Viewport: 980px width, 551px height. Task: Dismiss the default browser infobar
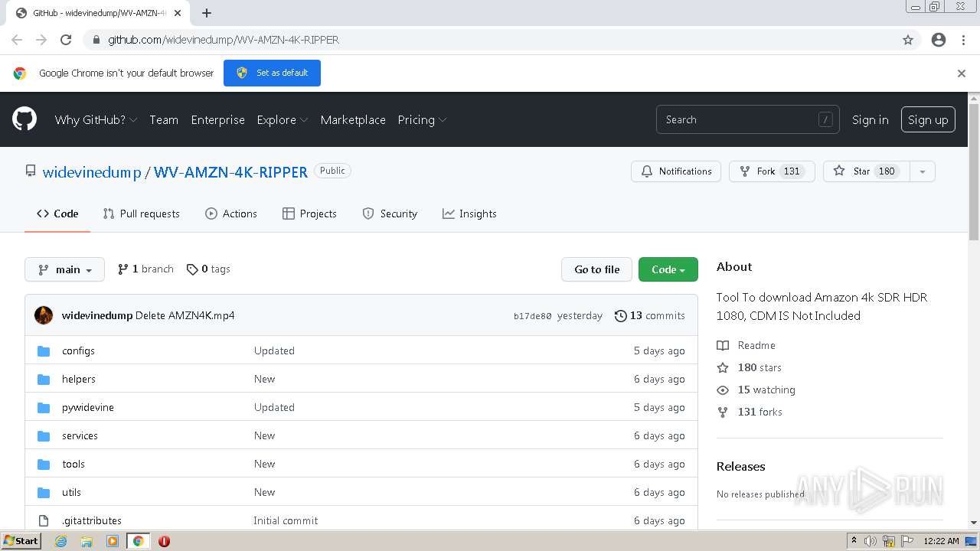click(962, 73)
